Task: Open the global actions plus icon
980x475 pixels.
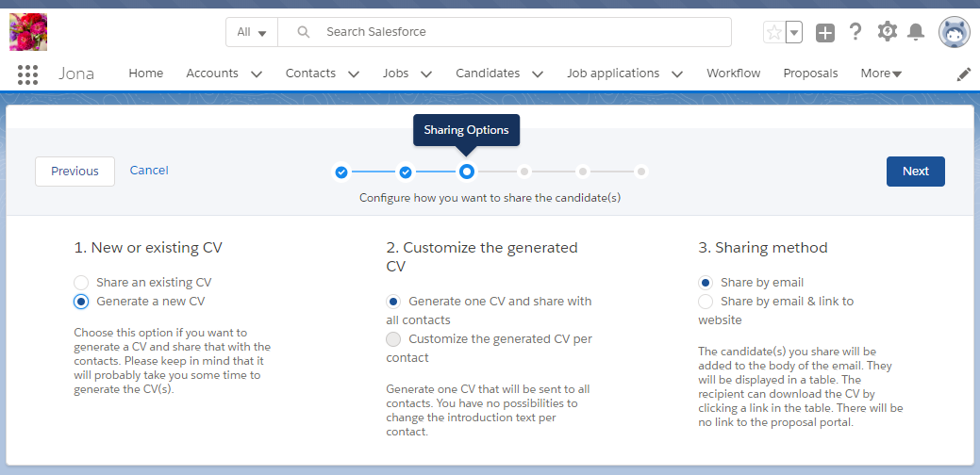Action: pos(825,33)
